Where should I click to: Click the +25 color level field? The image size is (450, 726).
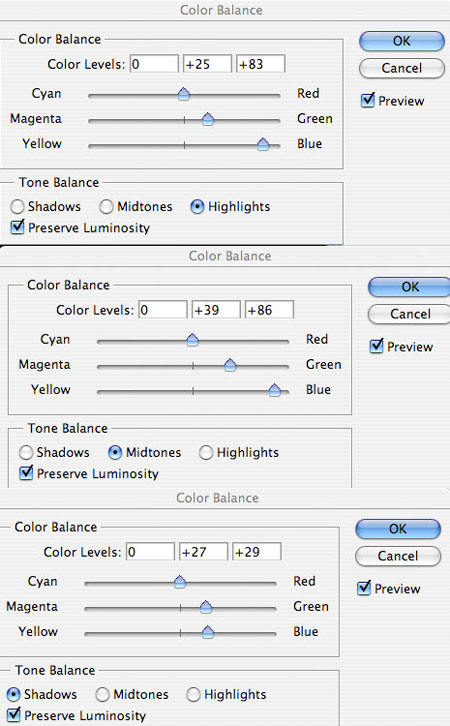click(x=207, y=64)
